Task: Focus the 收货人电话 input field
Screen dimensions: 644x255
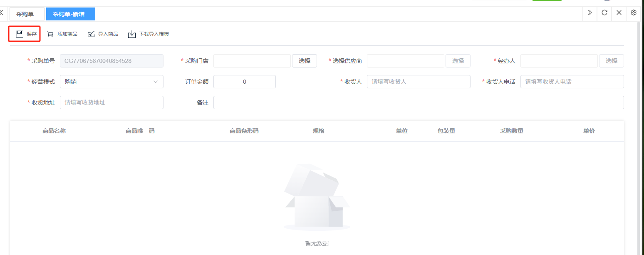Action: coord(572,82)
